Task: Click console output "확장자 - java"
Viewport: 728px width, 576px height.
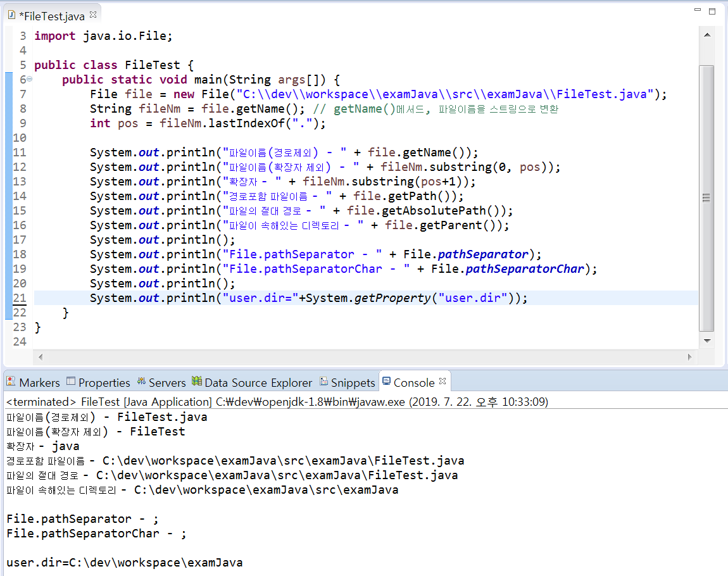Action: (42, 446)
